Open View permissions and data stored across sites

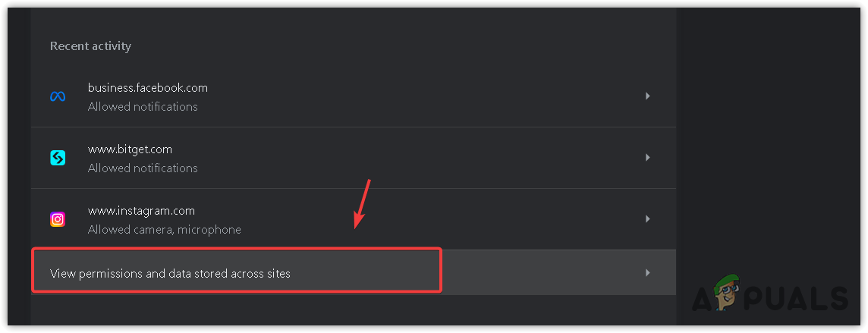tap(170, 273)
